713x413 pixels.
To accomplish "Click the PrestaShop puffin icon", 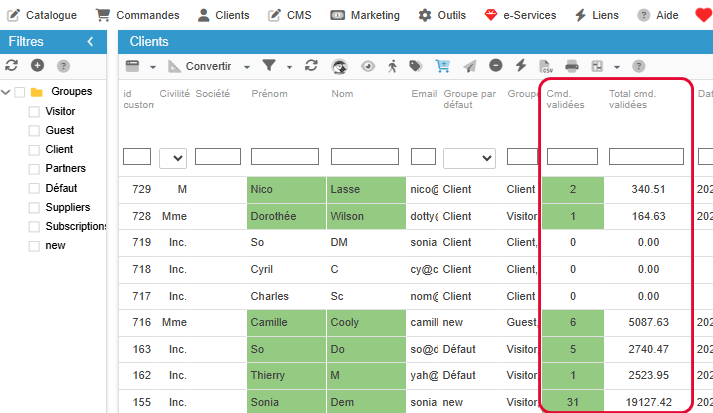I will tap(339, 66).
